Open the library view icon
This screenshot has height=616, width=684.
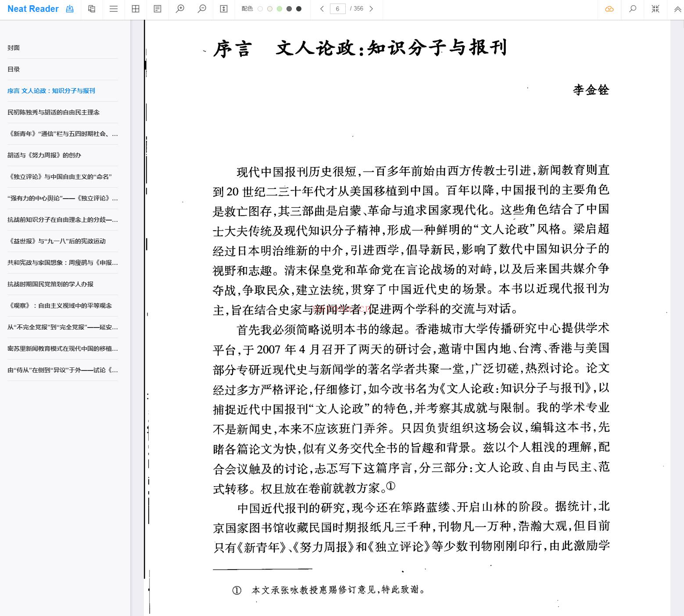pyautogui.click(x=92, y=9)
